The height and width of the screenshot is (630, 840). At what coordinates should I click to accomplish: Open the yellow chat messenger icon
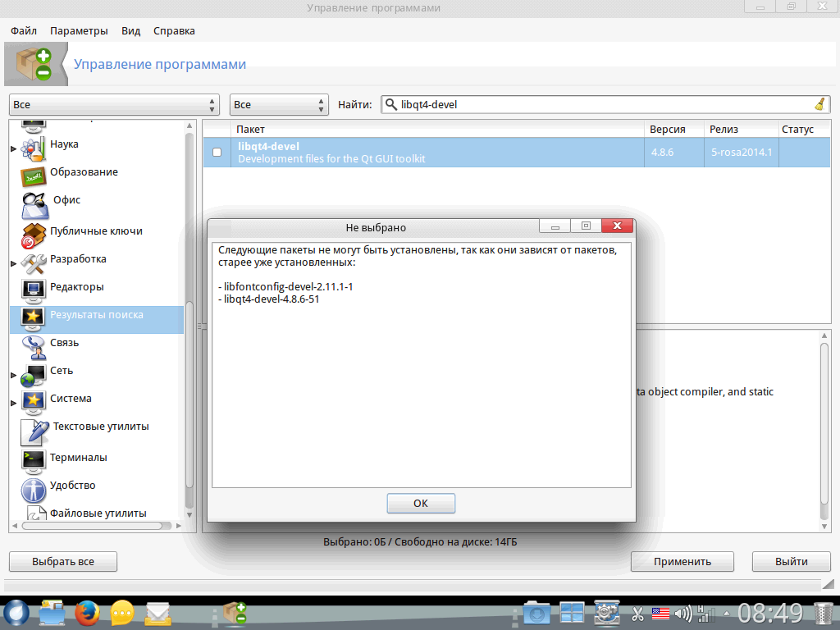coord(122,614)
